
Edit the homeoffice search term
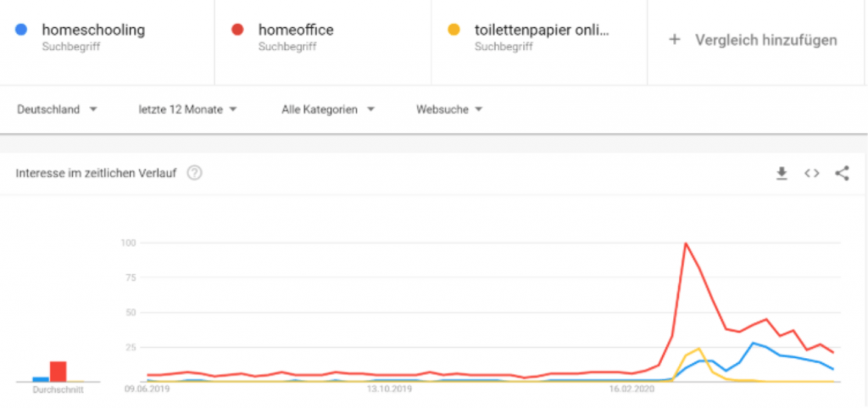[296, 30]
